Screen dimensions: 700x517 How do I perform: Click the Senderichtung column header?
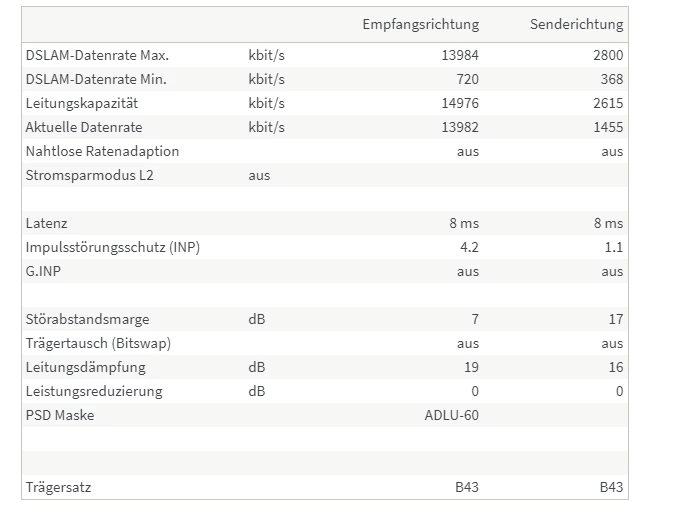point(576,24)
